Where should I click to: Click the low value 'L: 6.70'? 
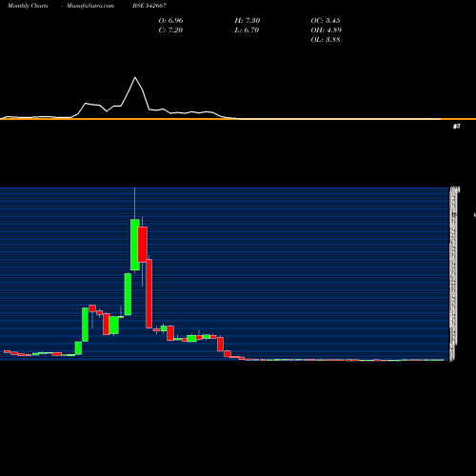[247, 30]
